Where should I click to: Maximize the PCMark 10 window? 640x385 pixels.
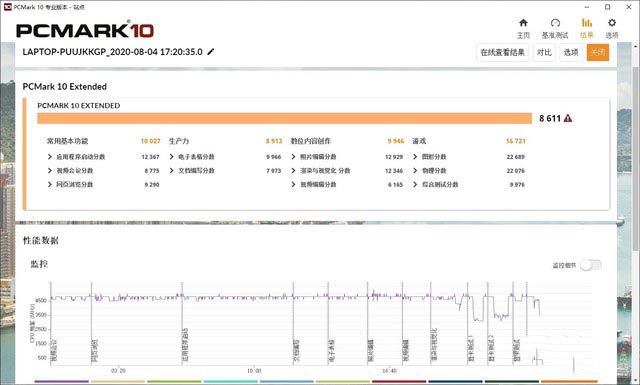(608, 7)
